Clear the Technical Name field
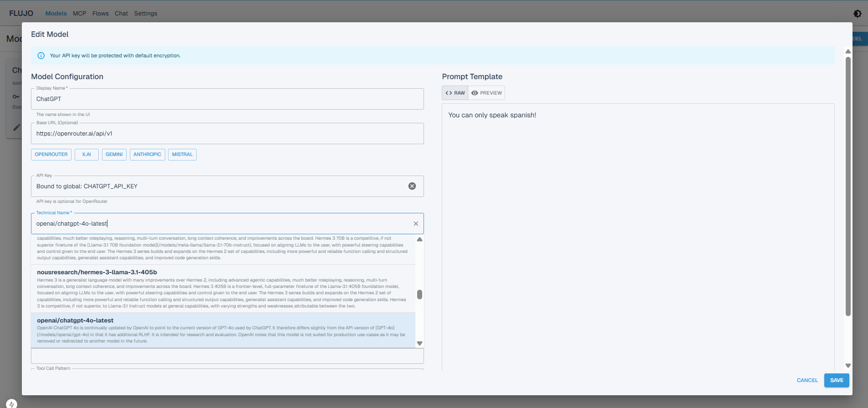The height and width of the screenshot is (408, 868). 415,224
